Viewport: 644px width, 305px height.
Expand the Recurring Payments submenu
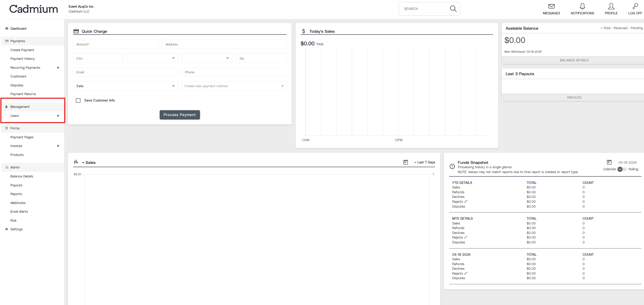[58, 68]
